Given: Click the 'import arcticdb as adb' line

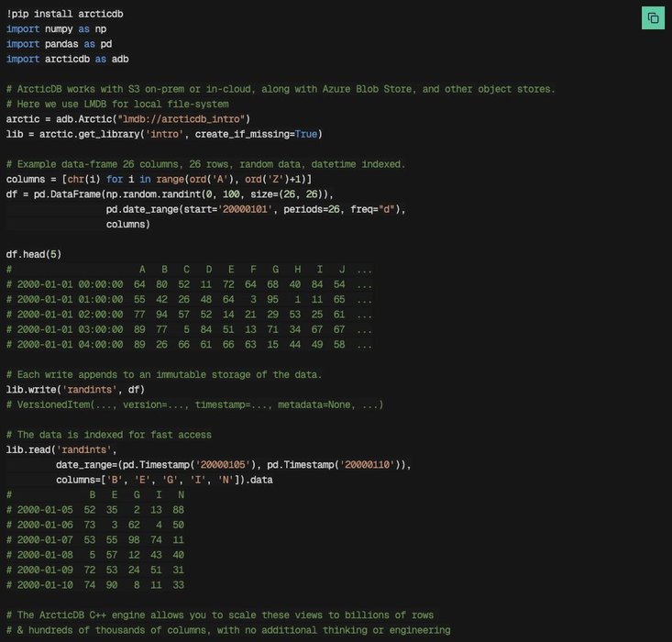Looking at the screenshot, I should click(67, 60).
